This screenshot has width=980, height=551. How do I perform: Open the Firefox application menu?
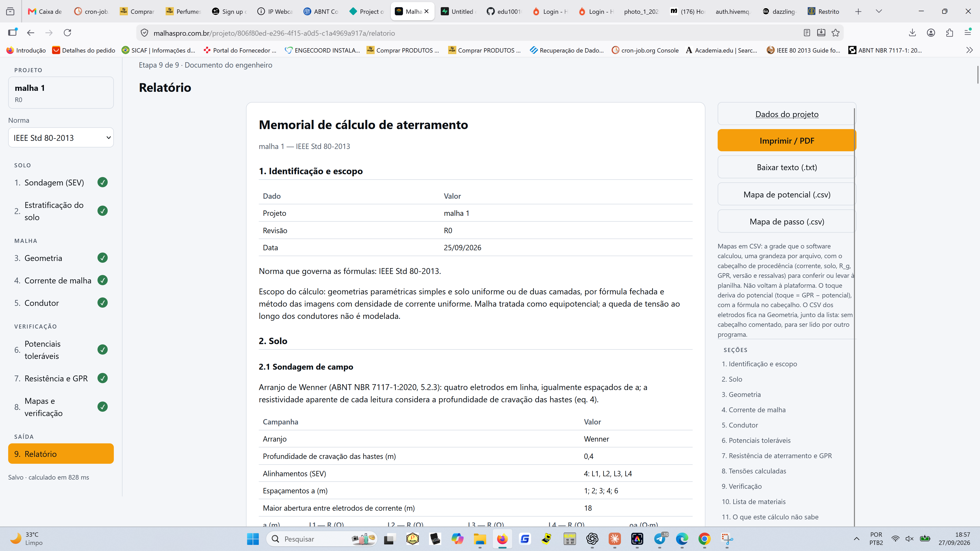pyautogui.click(x=967, y=33)
